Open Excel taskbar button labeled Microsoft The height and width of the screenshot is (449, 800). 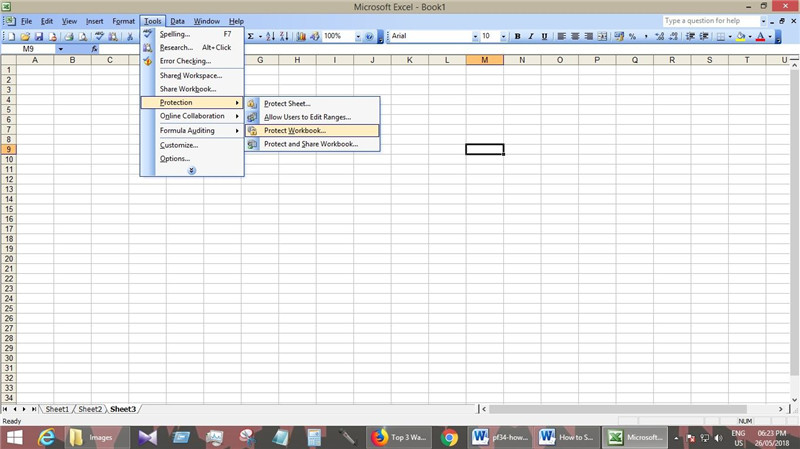pos(636,437)
